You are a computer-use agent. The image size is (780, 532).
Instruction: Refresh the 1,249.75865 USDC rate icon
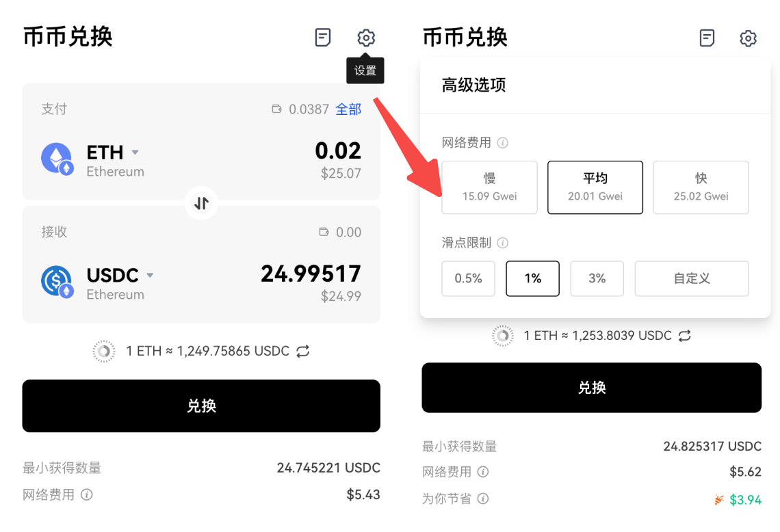303,351
